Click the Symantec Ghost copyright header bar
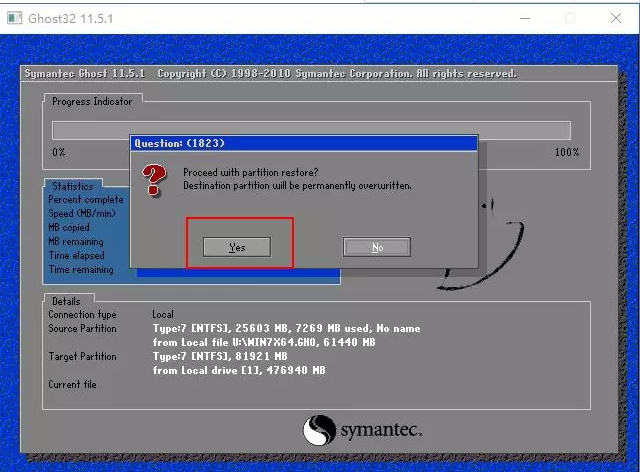640x472 pixels. pyautogui.click(x=319, y=73)
